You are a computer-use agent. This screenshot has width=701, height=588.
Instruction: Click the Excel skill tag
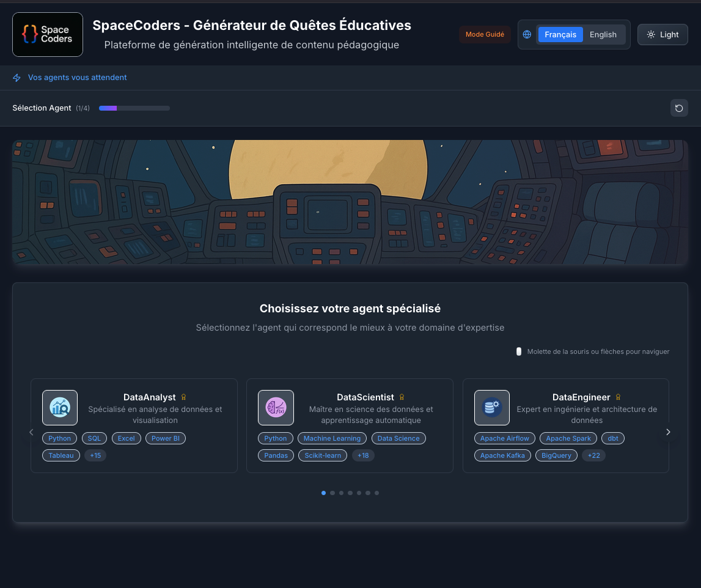pos(126,438)
